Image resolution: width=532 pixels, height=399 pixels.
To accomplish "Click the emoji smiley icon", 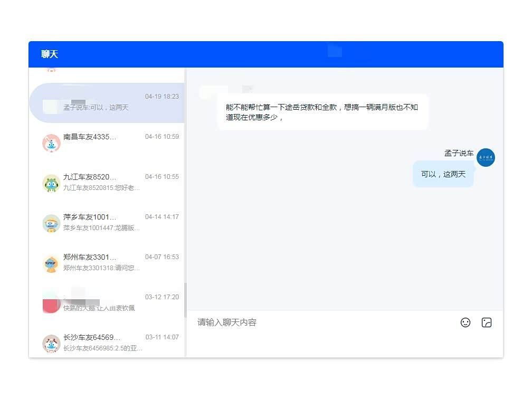I will click(465, 322).
